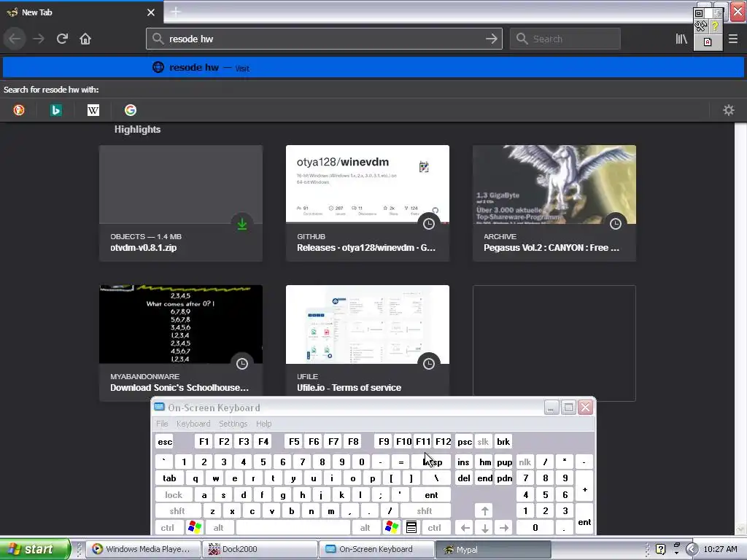
Task: Click the left Windows logo key
Action: pyautogui.click(x=194, y=528)
